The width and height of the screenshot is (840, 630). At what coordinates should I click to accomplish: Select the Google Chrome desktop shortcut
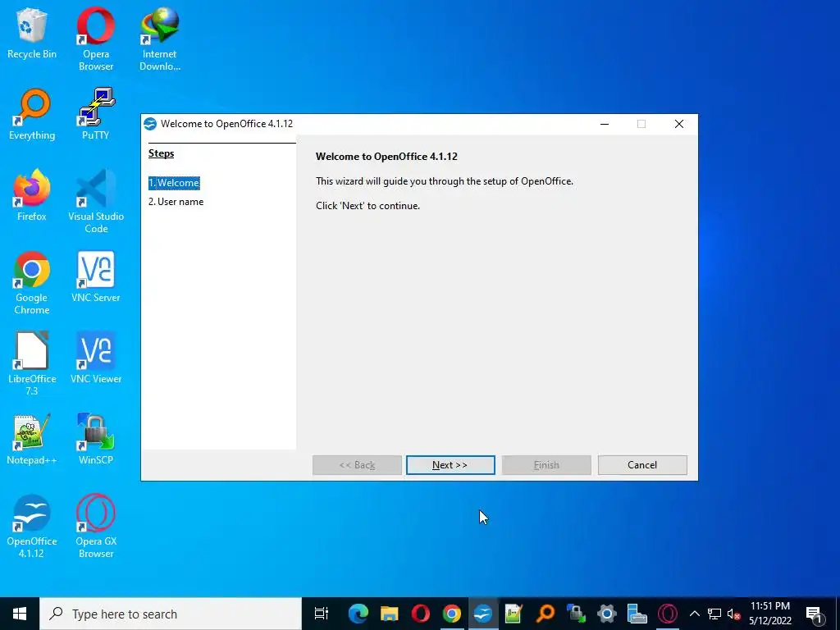click(32, 282)
